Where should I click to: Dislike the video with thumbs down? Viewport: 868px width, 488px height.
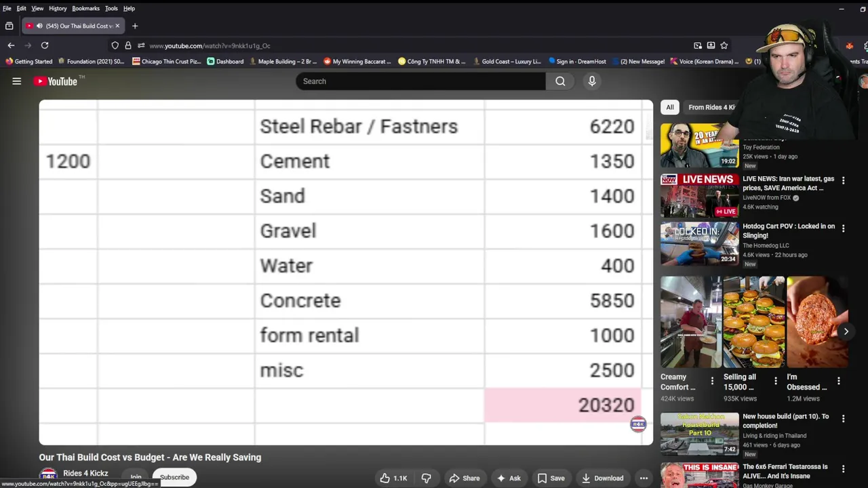point(427,478)
